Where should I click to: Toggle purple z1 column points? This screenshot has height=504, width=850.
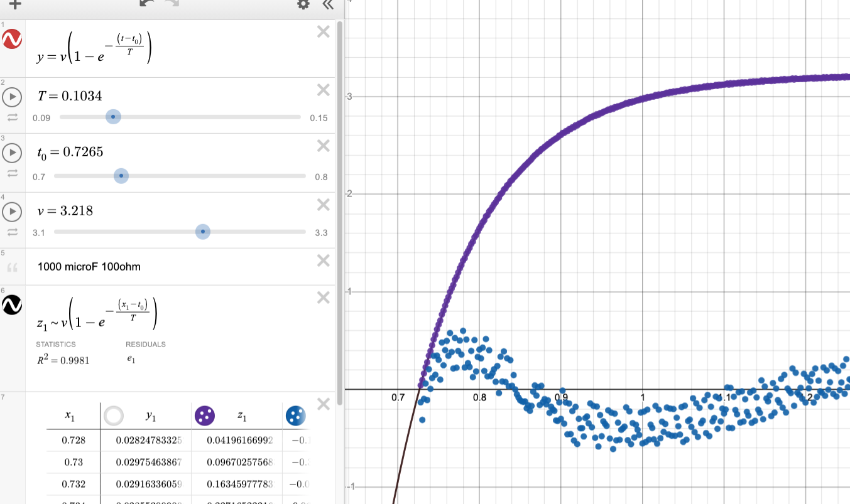click(205, 416)
